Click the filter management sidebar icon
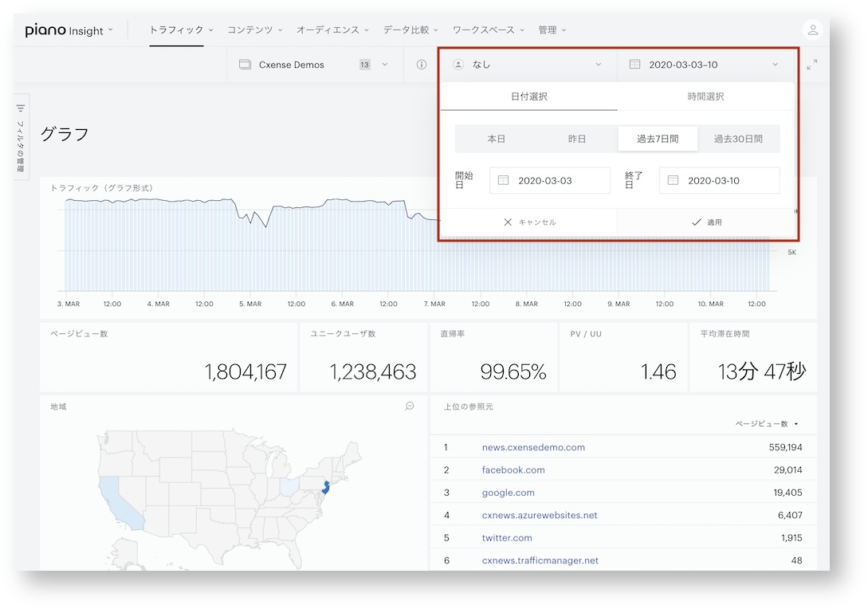 21,108
